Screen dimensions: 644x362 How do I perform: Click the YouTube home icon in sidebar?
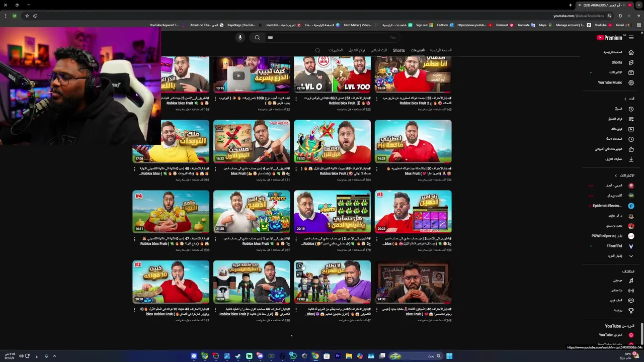coord(631,52)
